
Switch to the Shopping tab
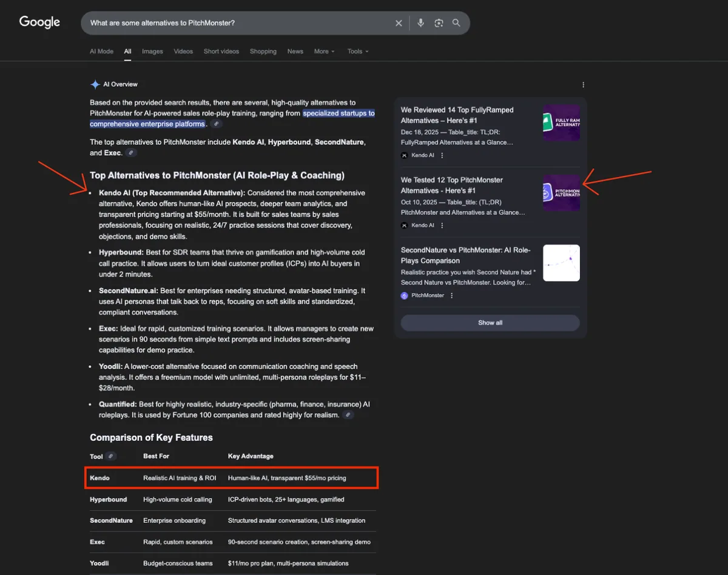263,52
